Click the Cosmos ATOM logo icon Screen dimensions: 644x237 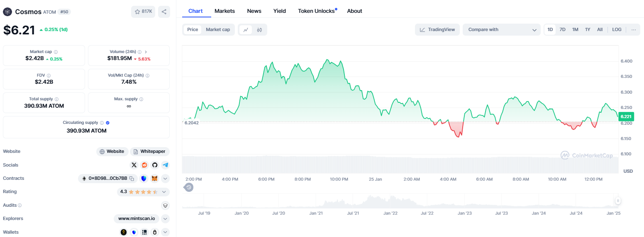click(7, 12)
